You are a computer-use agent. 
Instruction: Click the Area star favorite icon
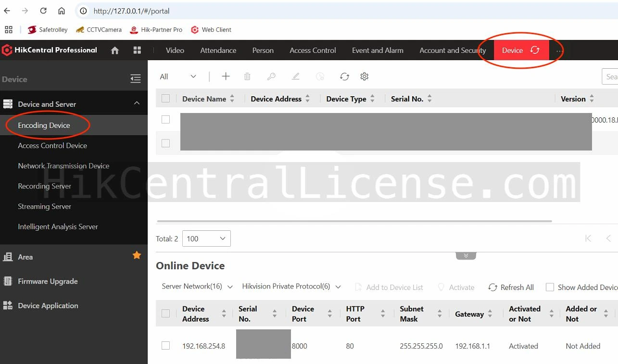[x=137, y=255]
